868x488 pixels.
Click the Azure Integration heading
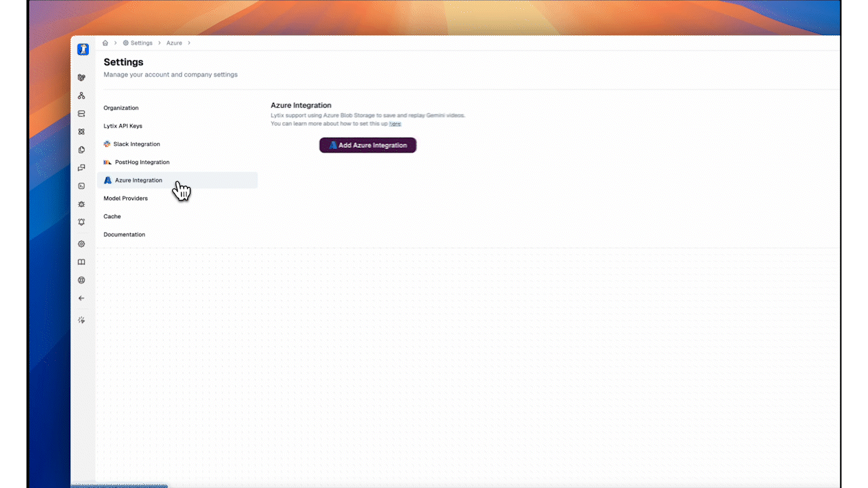(301, 105)
